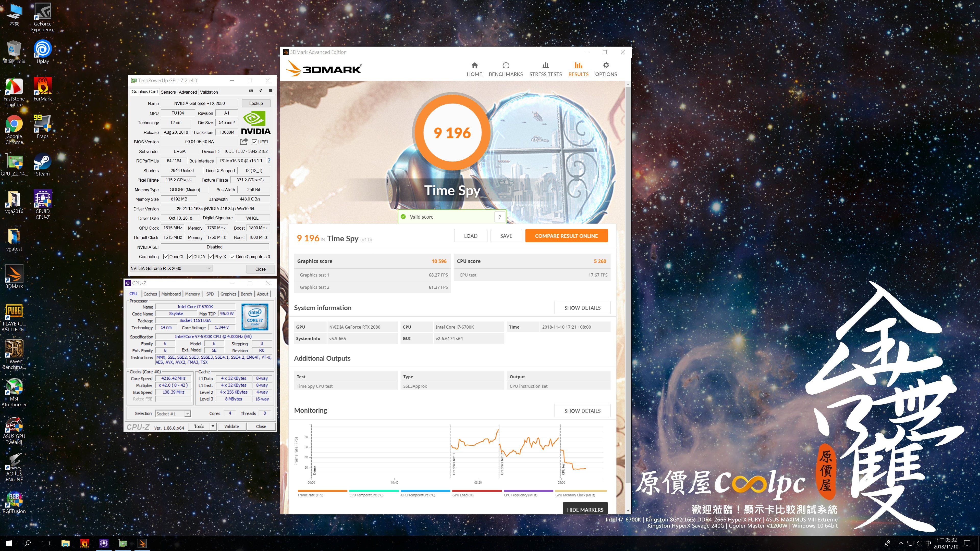The height and width of the screenshot is (551, 980).
Task: Open the Windows Start menu
Action: (x=9, y=543)
